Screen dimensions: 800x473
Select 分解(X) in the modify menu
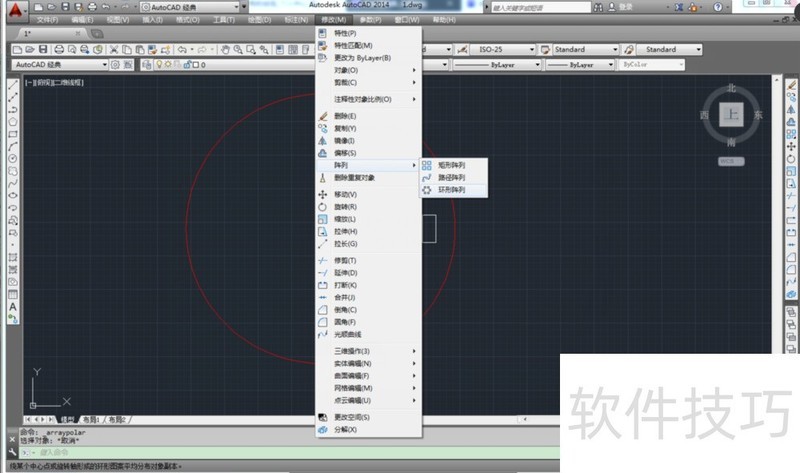pyautogui.click(x=368, y=430)
